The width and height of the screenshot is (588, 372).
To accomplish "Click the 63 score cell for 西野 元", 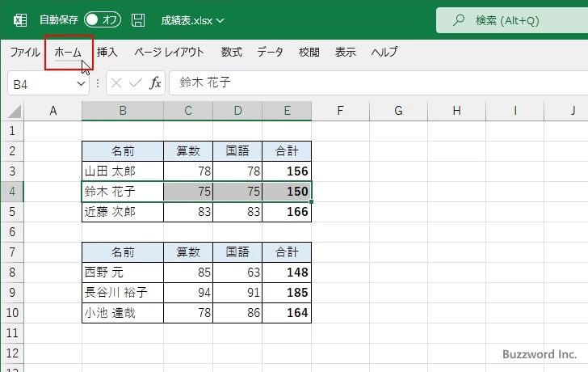I will 237,273.
